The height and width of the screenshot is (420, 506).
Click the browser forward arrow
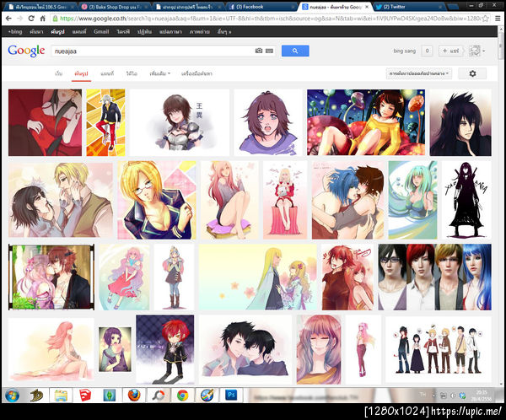(19, 19)
